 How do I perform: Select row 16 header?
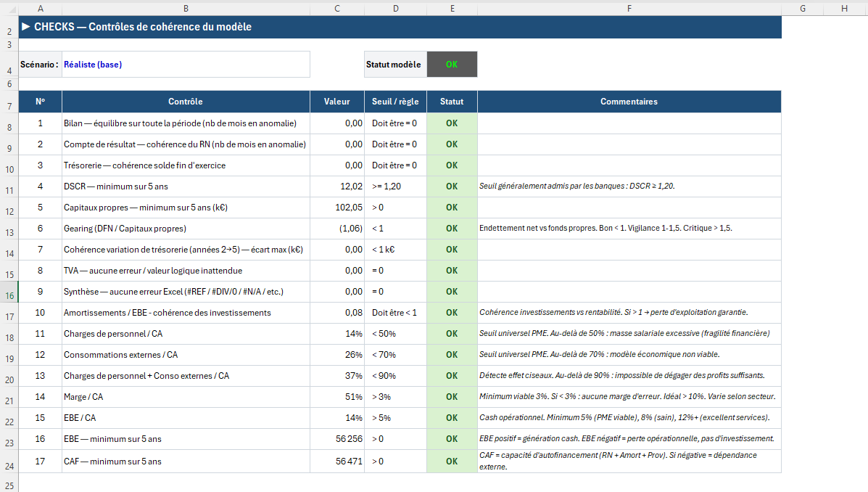tap(9, 295)
